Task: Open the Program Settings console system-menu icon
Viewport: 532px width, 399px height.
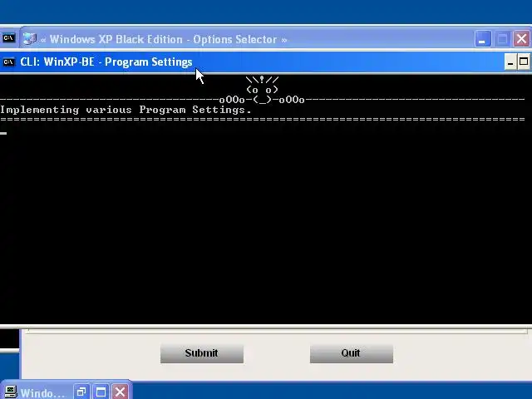Action: [9, 62]
